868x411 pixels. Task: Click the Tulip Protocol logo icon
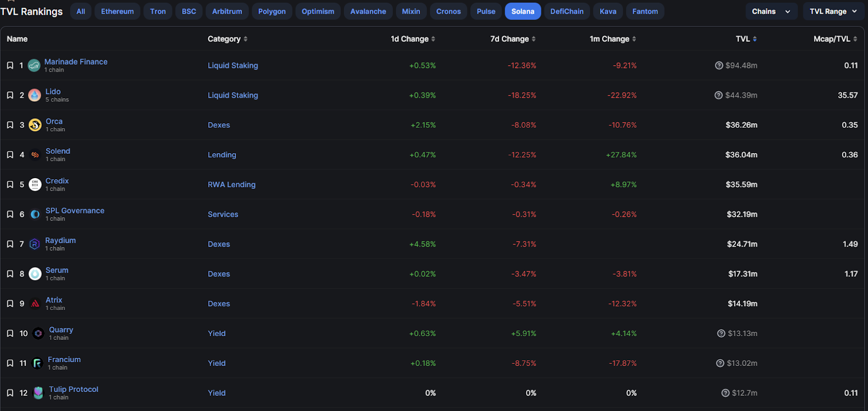39,393
